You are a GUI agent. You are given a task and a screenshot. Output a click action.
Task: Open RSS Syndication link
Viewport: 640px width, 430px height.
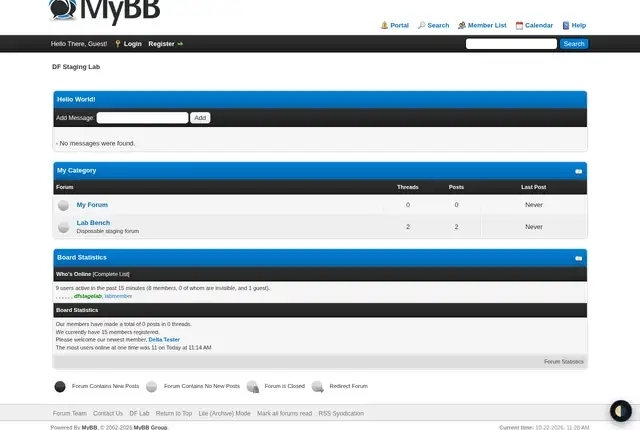coord(341,413)
